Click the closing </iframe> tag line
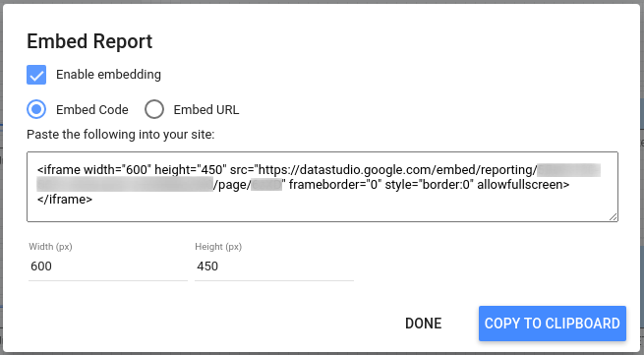 click(x=65, y=200)
